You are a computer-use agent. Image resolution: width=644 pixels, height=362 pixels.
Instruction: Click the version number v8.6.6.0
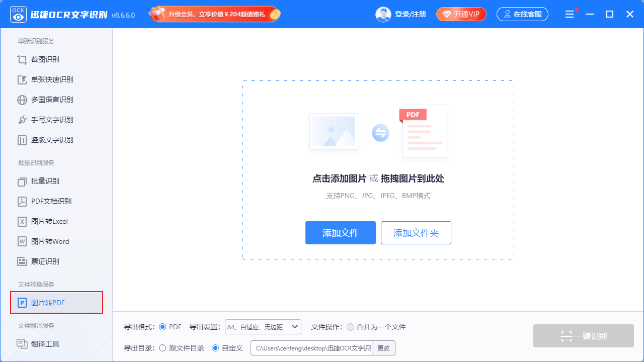click(123, 15)
